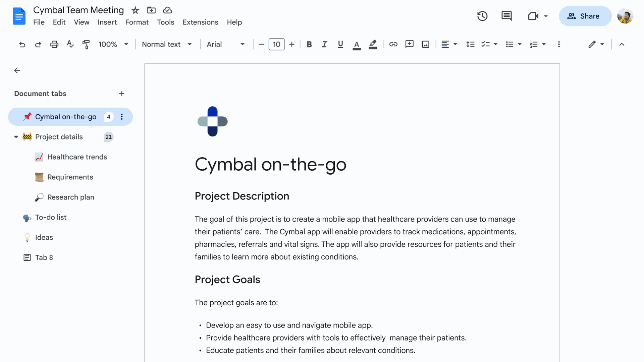Hide the menus with the chevron up

[622, 44]
